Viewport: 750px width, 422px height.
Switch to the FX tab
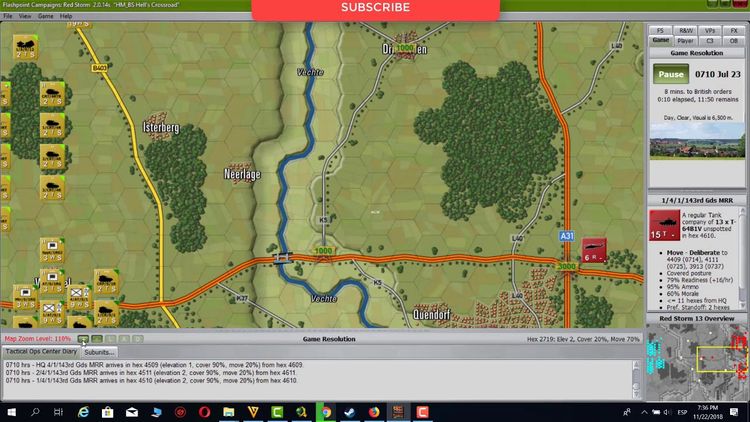click(x=734, y=31)
